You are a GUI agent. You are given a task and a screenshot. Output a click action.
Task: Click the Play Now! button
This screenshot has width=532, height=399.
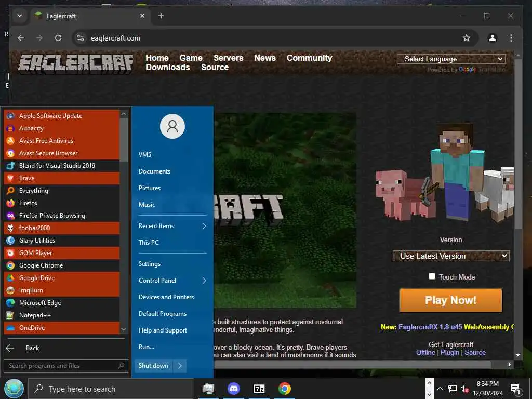pos(450,300)
